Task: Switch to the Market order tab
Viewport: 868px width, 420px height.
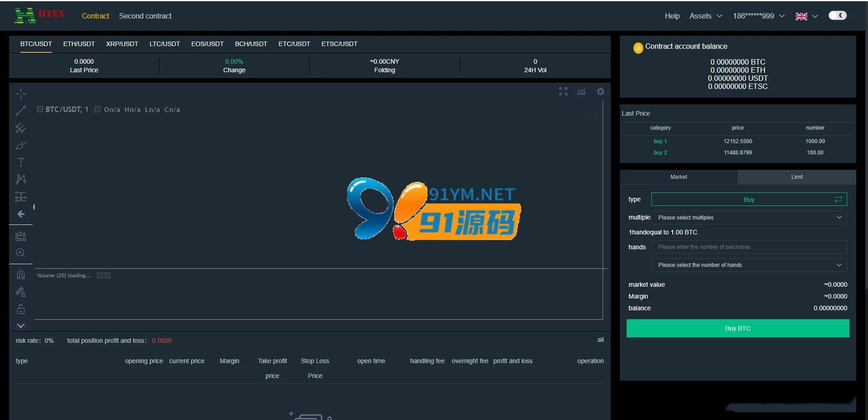Action: (x=679, y=177)
